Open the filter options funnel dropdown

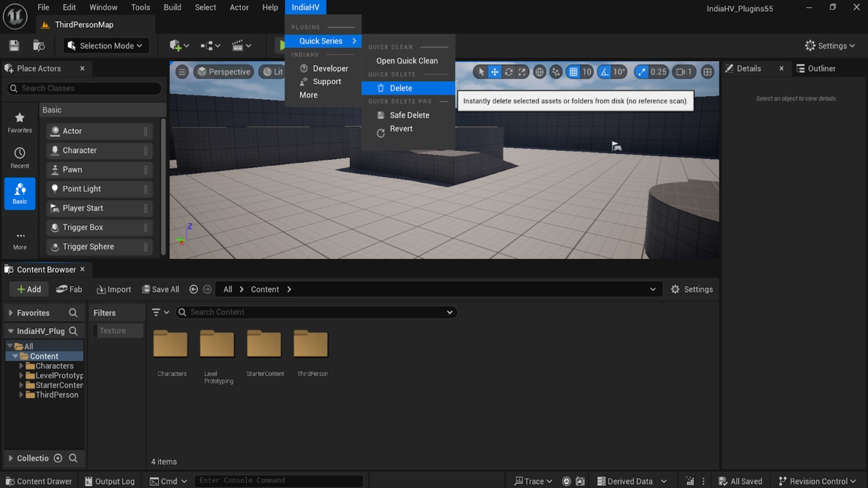click(160, 312)
